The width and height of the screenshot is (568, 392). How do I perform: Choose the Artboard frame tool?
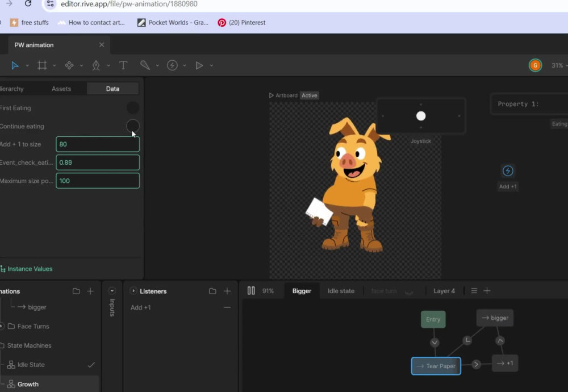(42, 65)
